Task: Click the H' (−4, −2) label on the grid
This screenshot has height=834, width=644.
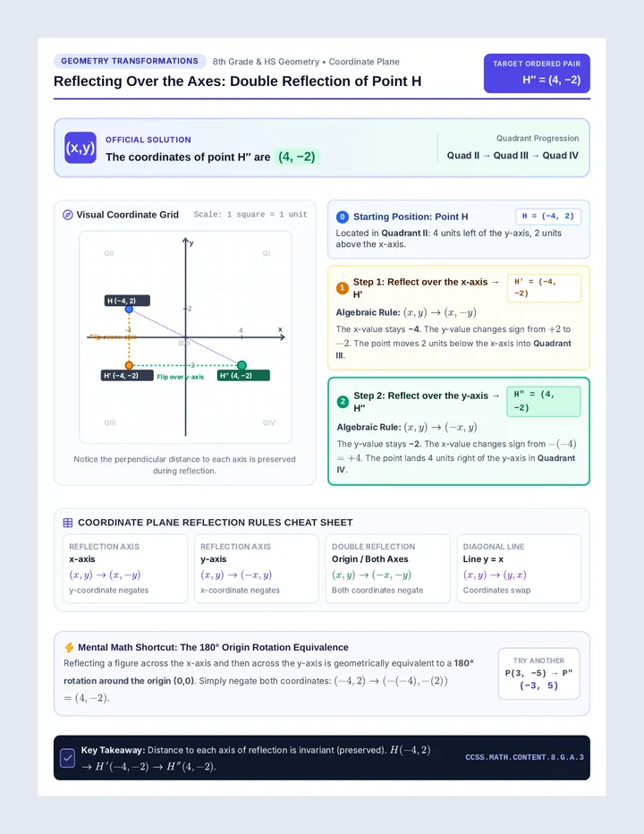Action: pos(127,376)
